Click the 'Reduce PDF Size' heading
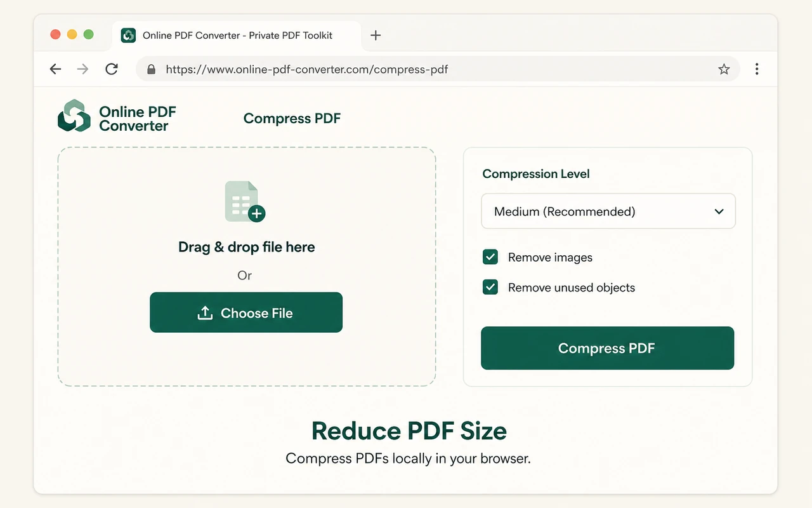Image resolution: width=812 pixels, height=508 pixels. point(409,431)
